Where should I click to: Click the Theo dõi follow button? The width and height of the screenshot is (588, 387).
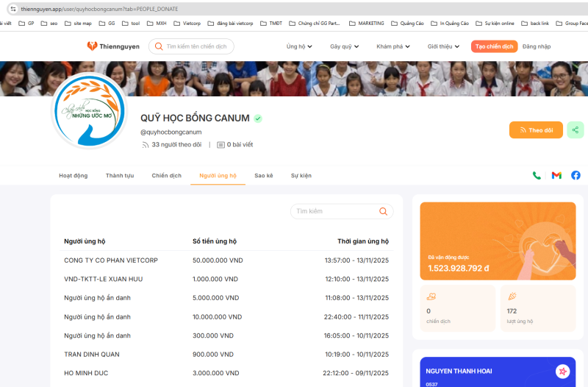click(536, 130)
